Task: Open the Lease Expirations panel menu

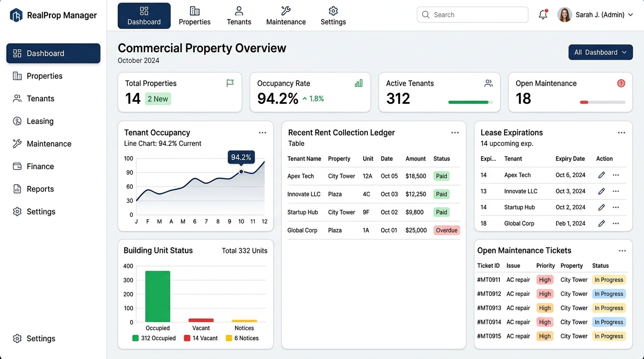Action: click(622, 133)
